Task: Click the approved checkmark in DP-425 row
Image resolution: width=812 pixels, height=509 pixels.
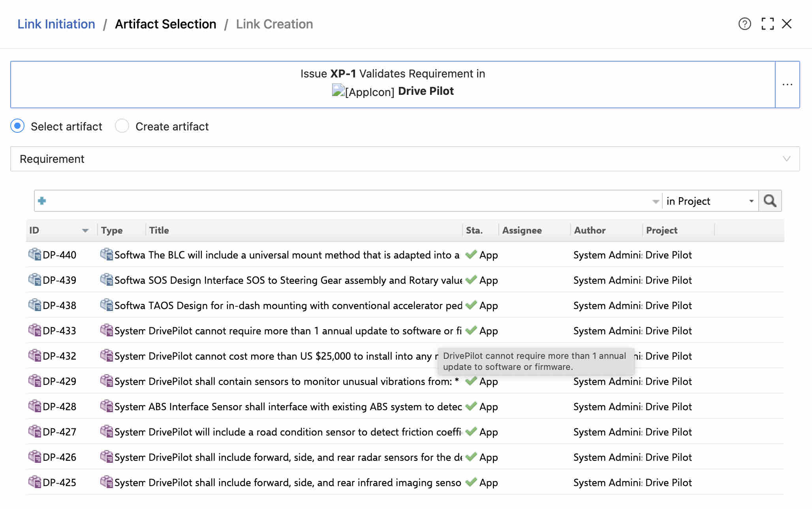Action: pyautogui.click(x=471, y=482)
